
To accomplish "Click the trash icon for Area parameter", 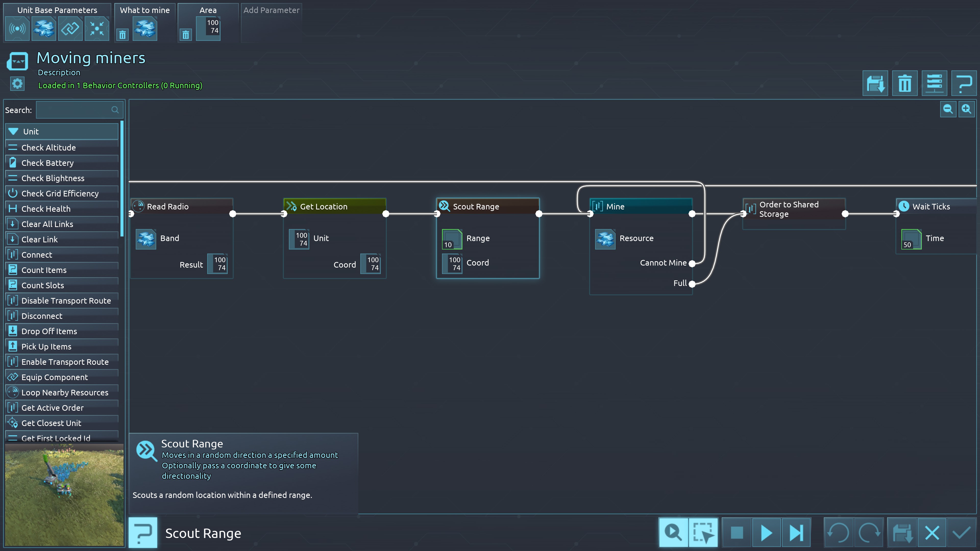I will pyautogui.click(x=186, y=35).
